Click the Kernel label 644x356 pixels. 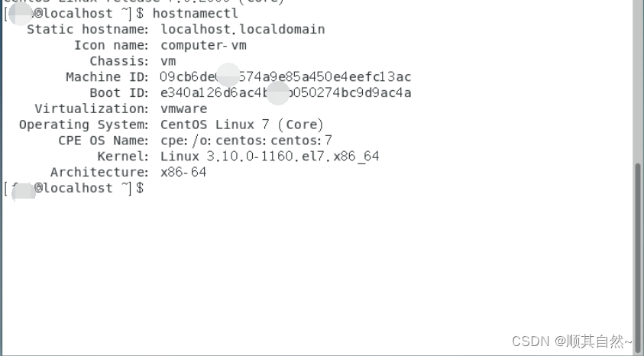122,157
